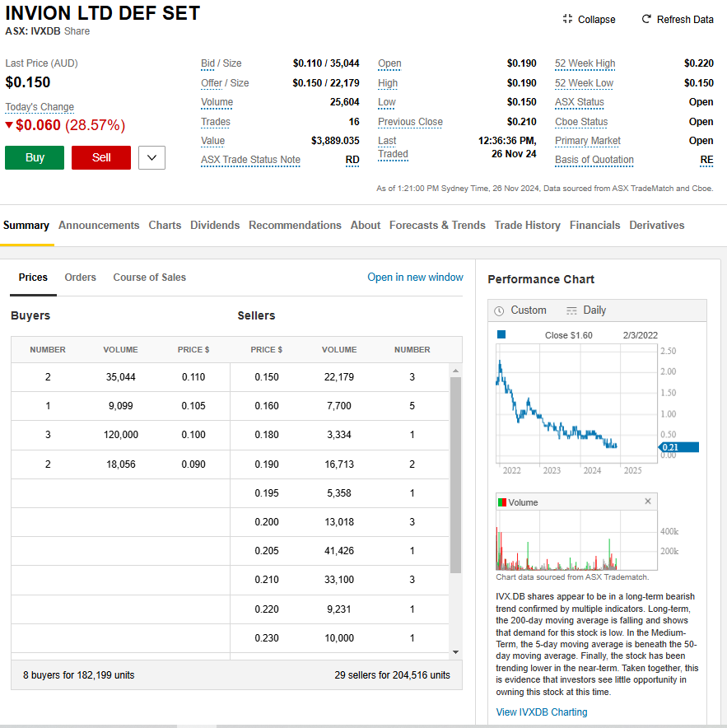The image size is (727, 728).
Task: Click the red-green Volume legend icon
Action: click(502, 502)
